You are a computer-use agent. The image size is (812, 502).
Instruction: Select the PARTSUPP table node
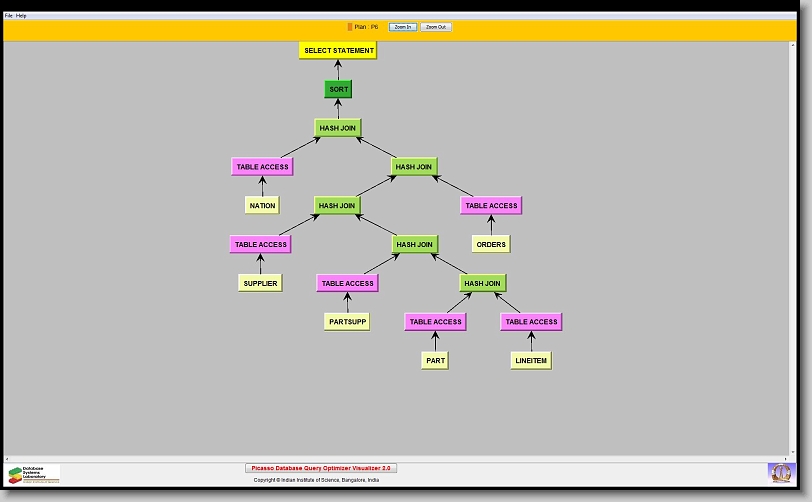point(347,322)
